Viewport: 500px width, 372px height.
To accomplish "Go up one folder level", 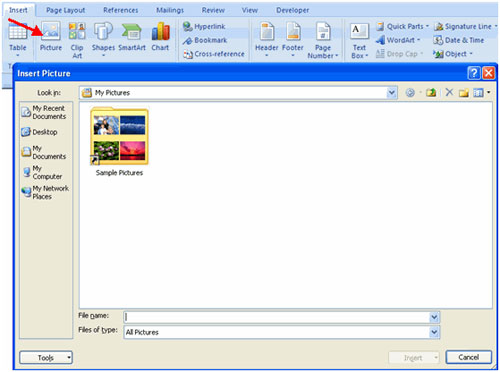I will (431, 92).
